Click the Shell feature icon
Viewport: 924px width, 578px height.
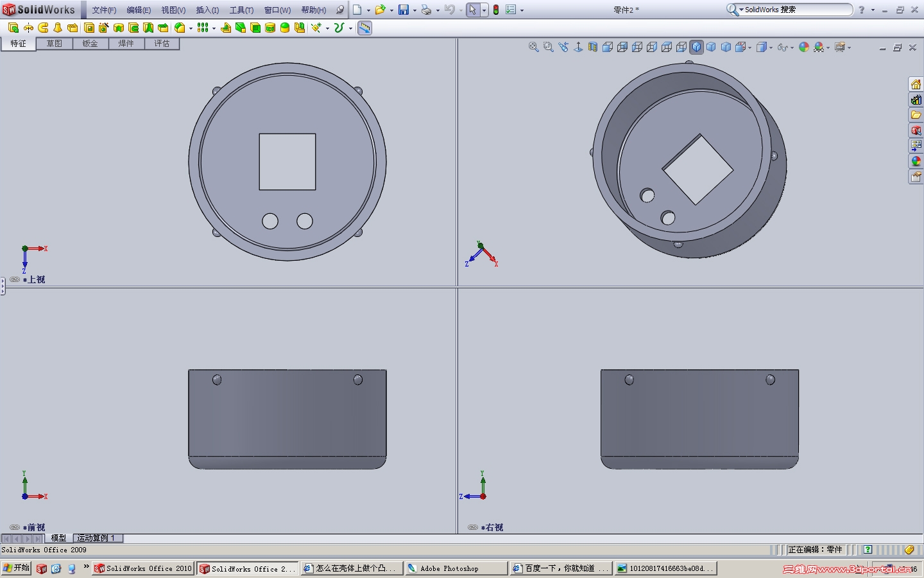click(255, 28)
